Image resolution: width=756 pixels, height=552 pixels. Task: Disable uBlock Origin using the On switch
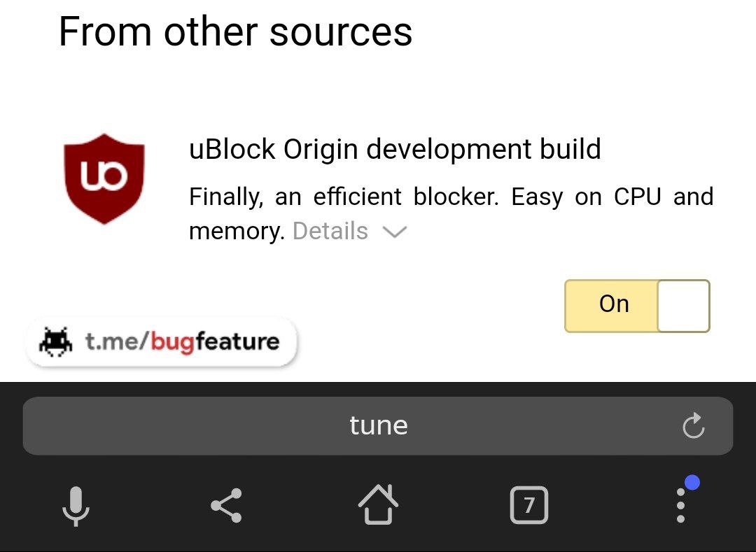click(637, 306)
